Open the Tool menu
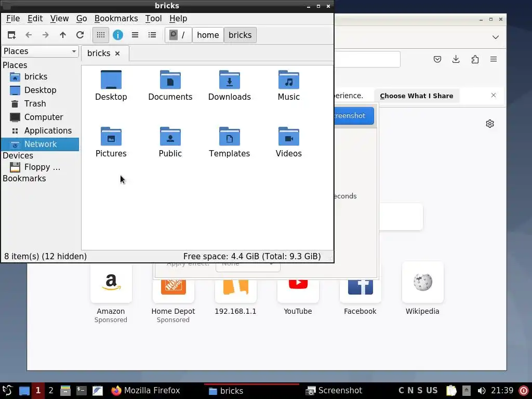Screen dimensions: 532x399 pyautogui.click(x=153, y=19)
